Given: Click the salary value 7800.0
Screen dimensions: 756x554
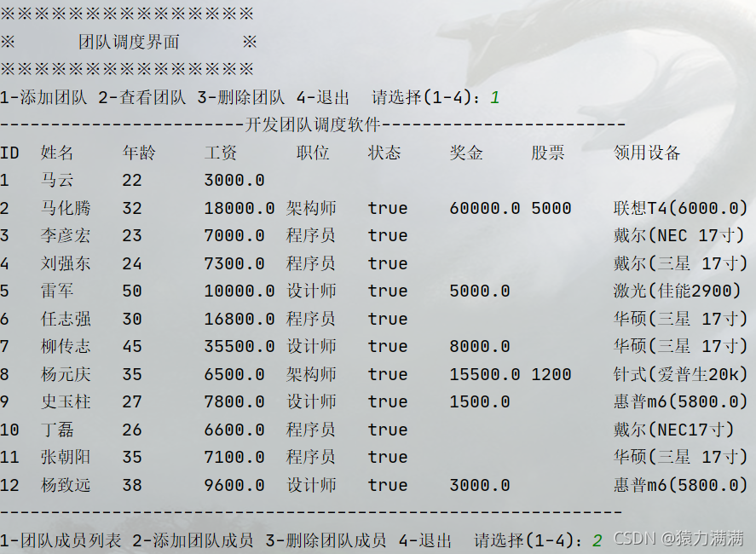Looking at the screenshot, I should tap(234, 402).
